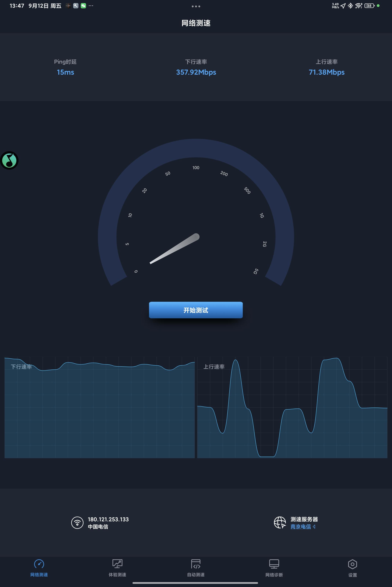Tap the 网络测速 speedometer tab icon
The height and width of the screenshot is (587, 392).
tap(39, 564)
